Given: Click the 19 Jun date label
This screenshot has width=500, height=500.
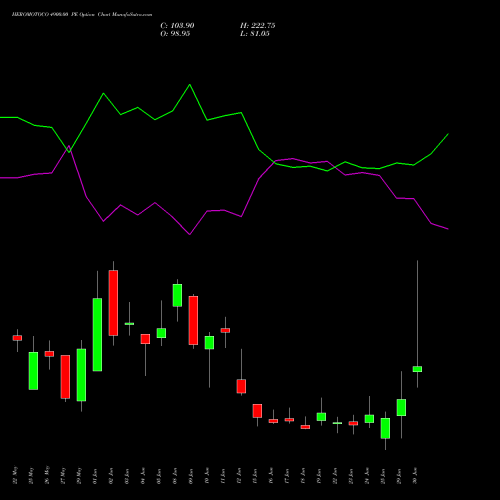Looking at the screenshot, I should [x=320, y=476].
